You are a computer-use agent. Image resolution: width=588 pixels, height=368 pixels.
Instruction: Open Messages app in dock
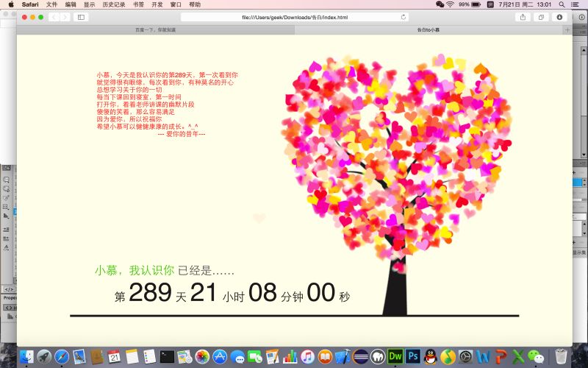237,356
